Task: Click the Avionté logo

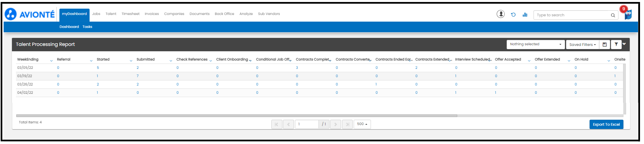Action: click(30, 14)
